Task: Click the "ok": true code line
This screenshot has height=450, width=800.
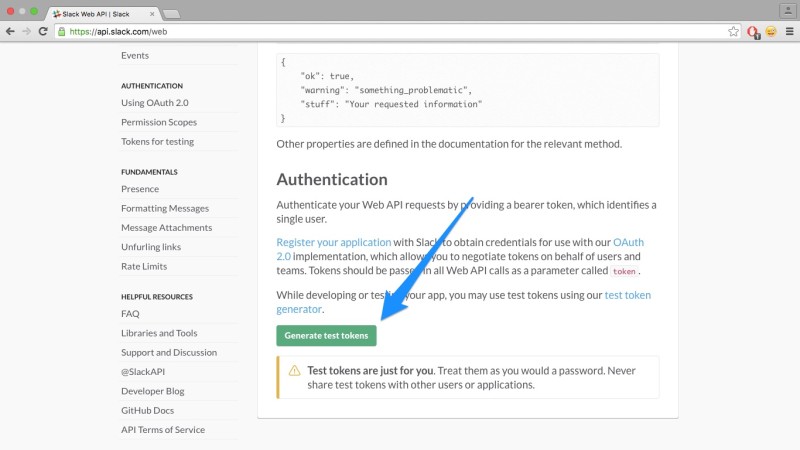Action: (x=327, y=76)
